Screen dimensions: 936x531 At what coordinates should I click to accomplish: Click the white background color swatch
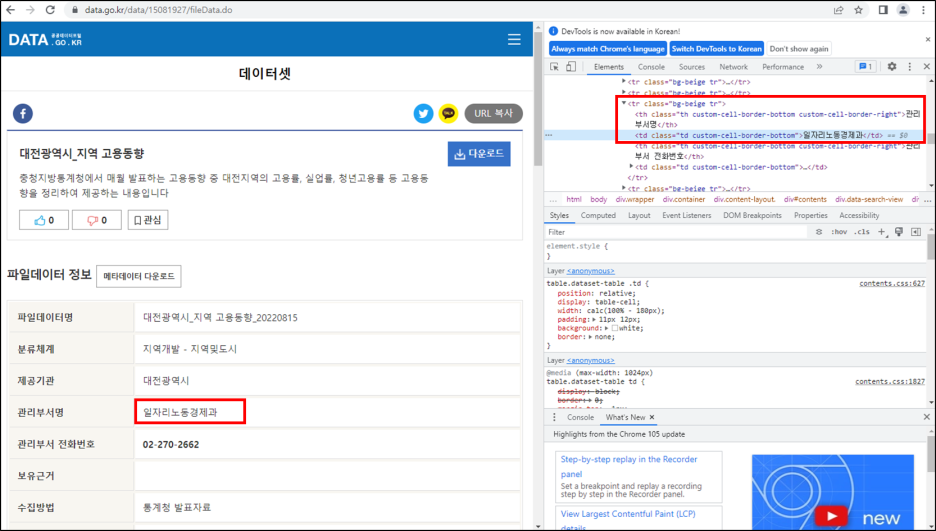(x=614, y=328)
